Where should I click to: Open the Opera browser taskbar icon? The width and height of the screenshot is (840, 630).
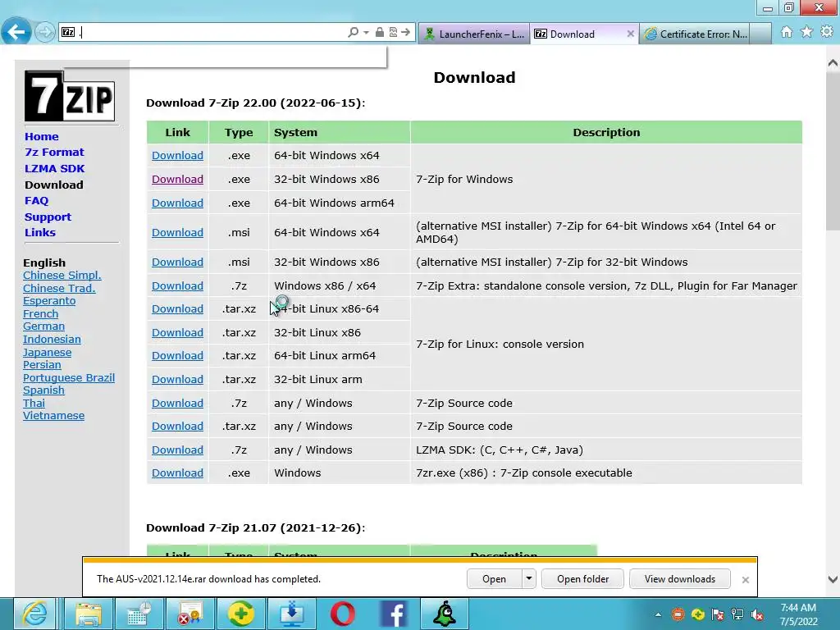342,614
